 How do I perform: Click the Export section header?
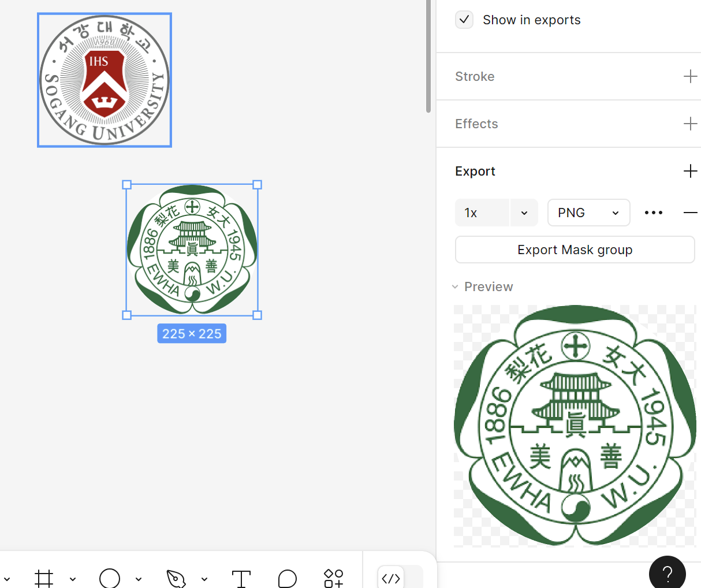(x=475, y=171)
